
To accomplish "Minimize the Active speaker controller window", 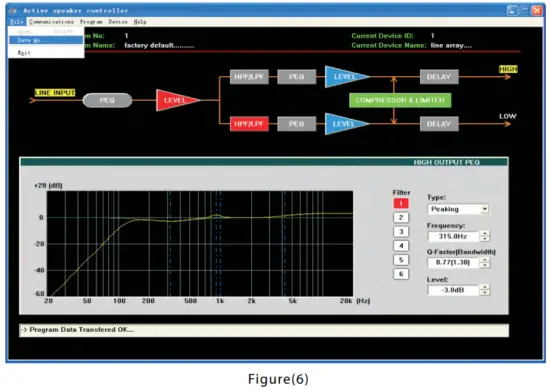I will (512, 11).
